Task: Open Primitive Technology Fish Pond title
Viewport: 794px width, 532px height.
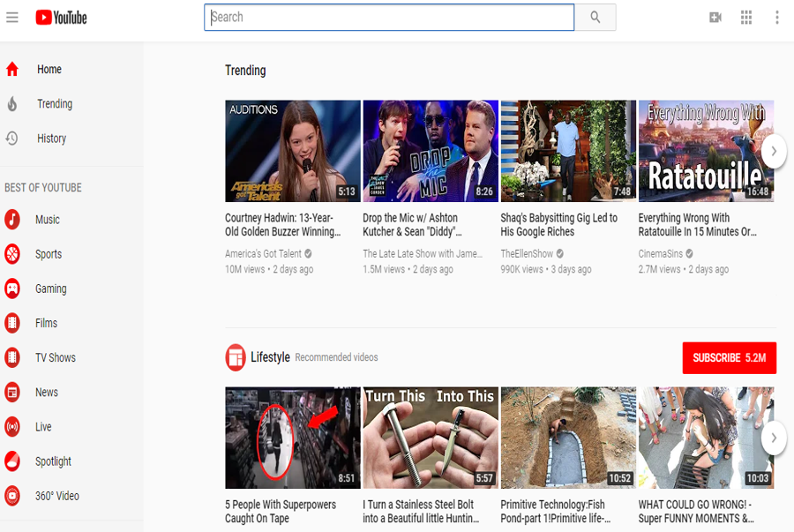Action: click(x=556, y=511)
